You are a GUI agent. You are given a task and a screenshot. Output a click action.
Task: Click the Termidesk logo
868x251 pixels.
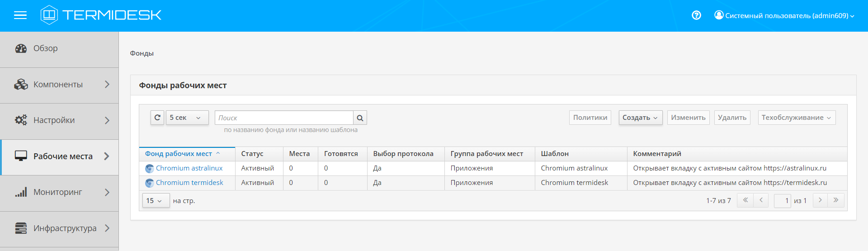point(101,15)
